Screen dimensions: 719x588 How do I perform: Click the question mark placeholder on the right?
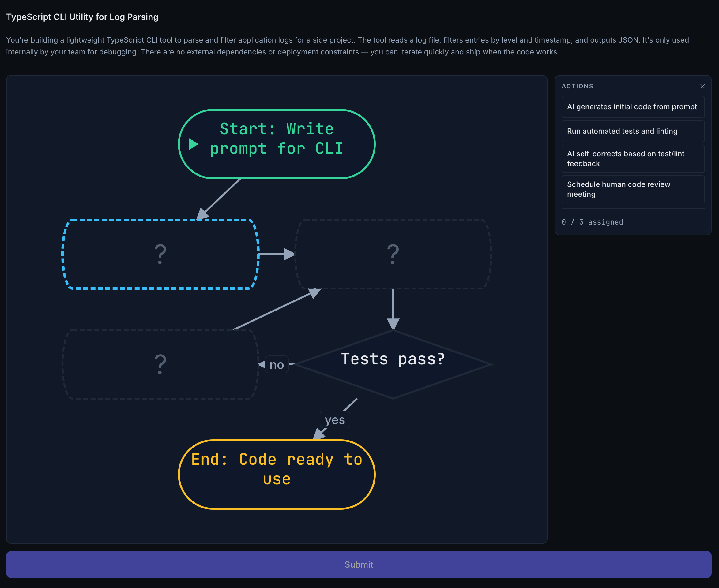point(393,254)
